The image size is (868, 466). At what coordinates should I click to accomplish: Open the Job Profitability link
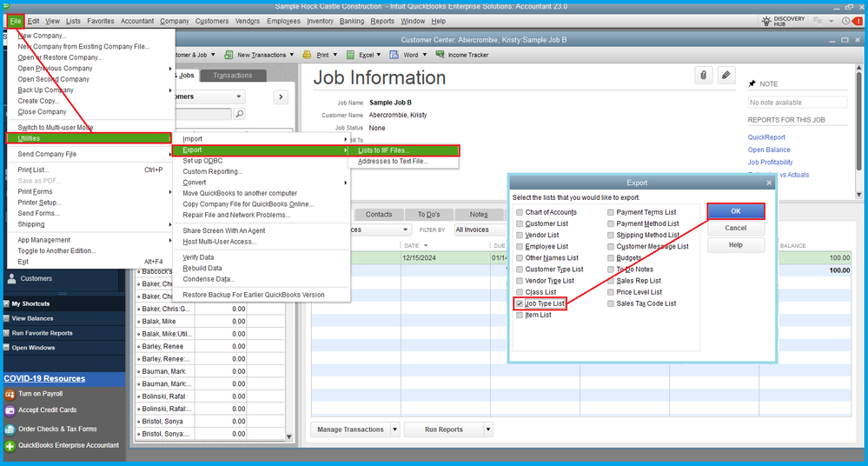(x=770, y=163)
